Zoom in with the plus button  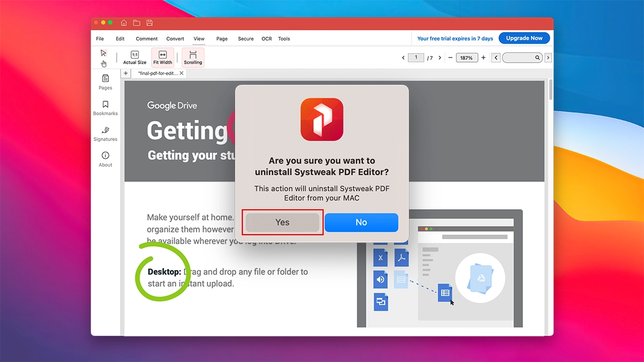click(484, 58)
